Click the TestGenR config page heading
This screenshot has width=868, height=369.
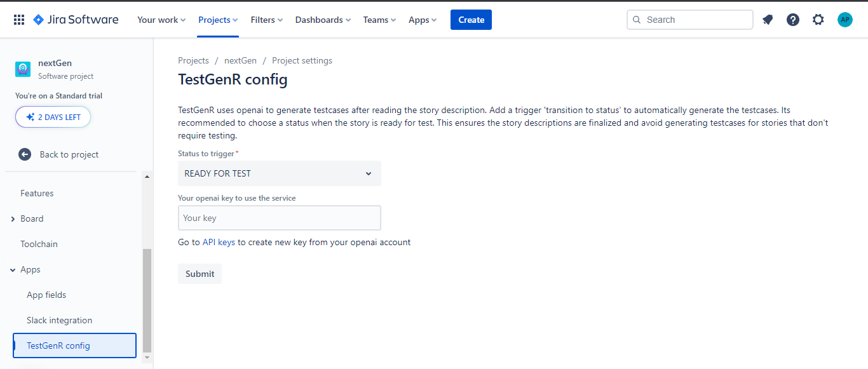point(233,79)
